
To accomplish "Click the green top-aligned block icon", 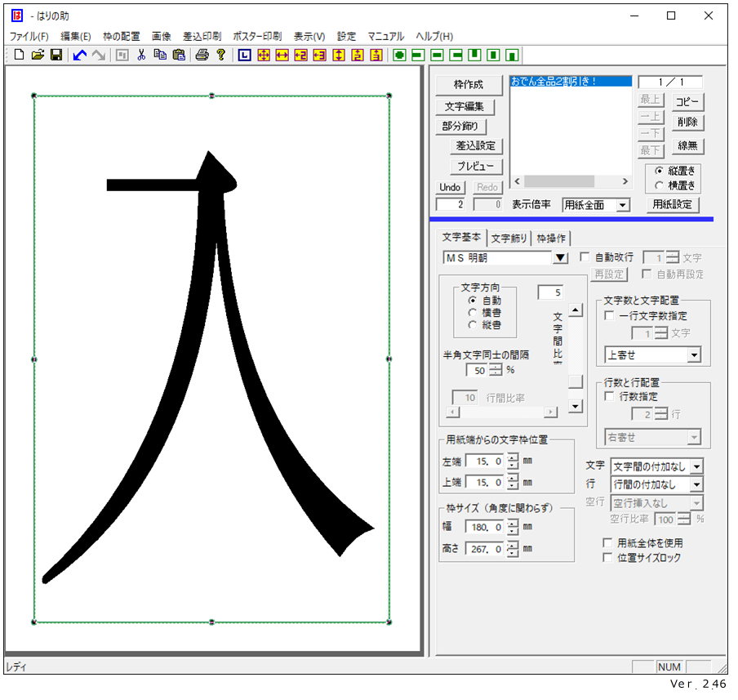I will (474, 55).
